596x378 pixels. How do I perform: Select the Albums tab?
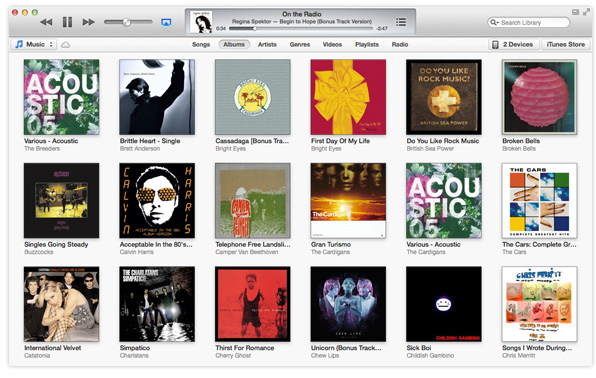234,44
